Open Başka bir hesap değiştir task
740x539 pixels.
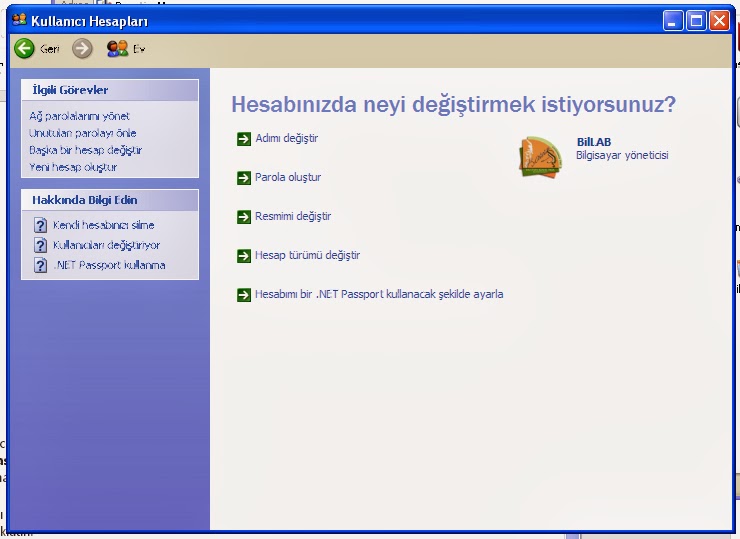point(85,150)
